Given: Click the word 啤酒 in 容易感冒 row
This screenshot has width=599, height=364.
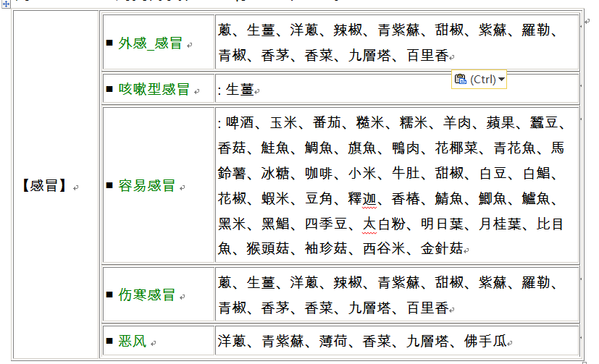Looking at the screenshot, I should pyautogui.click(x=240, y=122).
